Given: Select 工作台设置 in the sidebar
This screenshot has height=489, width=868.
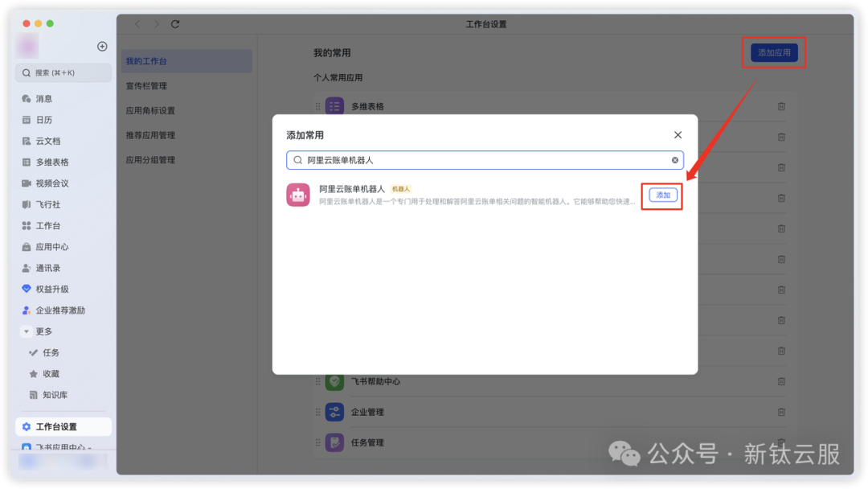Looking at the screenshot, I should 63,427.
